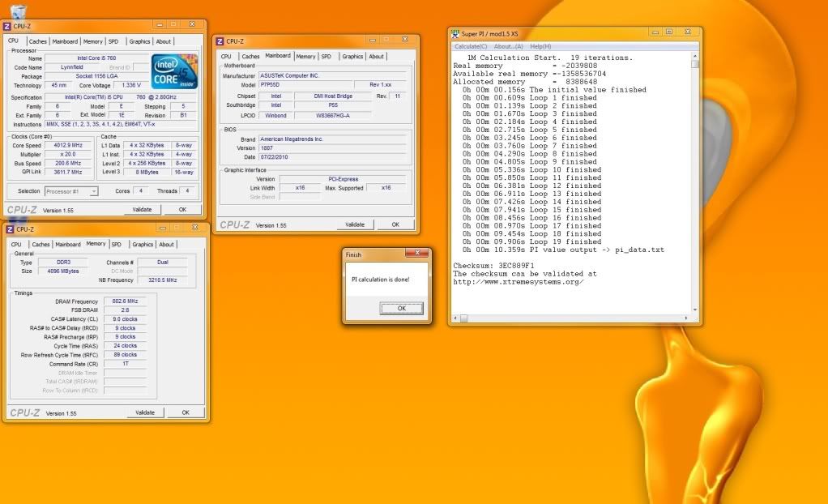Close the Finish dialog with X
The width and height of the screenshot is (828, 504).
(x=418, y=254)
